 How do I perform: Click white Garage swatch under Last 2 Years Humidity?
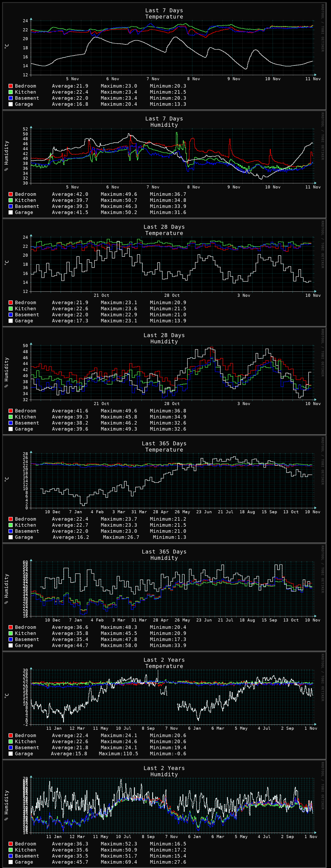coord(11,862)
